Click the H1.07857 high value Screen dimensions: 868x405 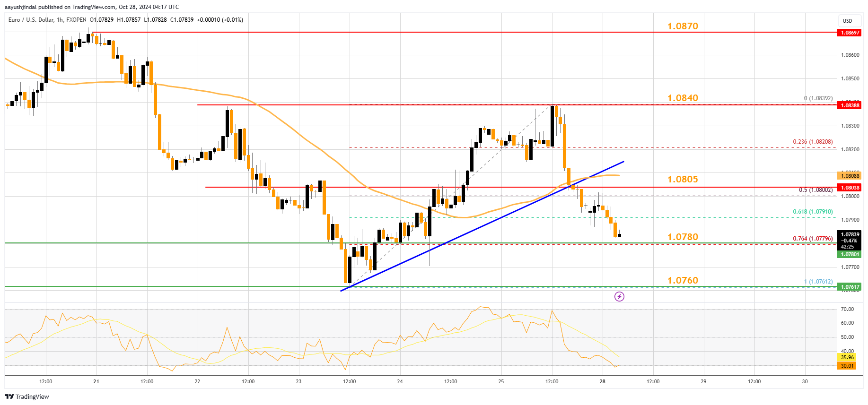pyautogui.click(x=129, y=20)
